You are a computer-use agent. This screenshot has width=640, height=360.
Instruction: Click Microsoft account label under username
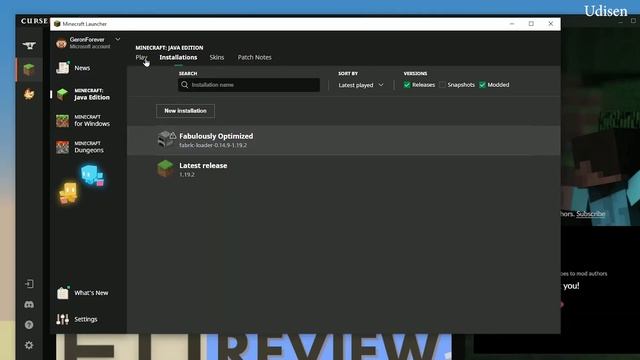pos(90,47)
